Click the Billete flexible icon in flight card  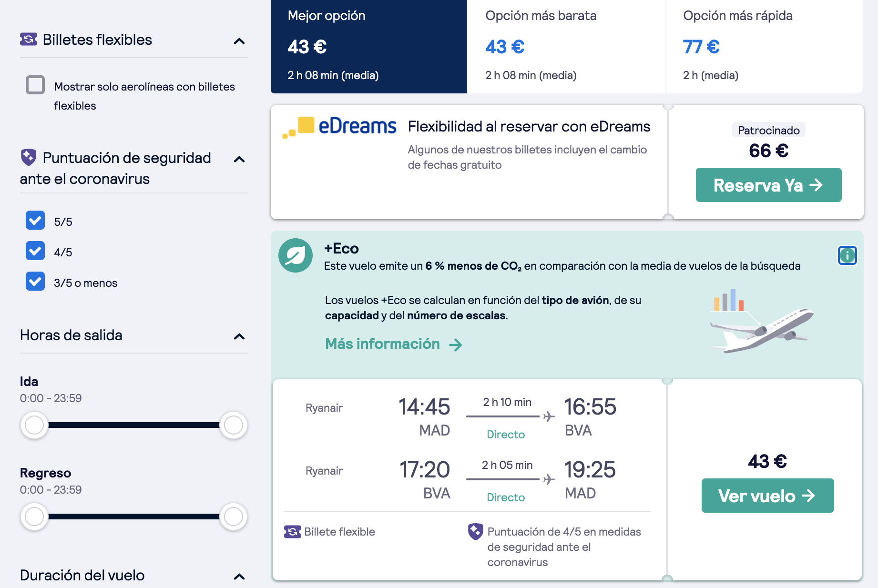[x=292, y=531]
